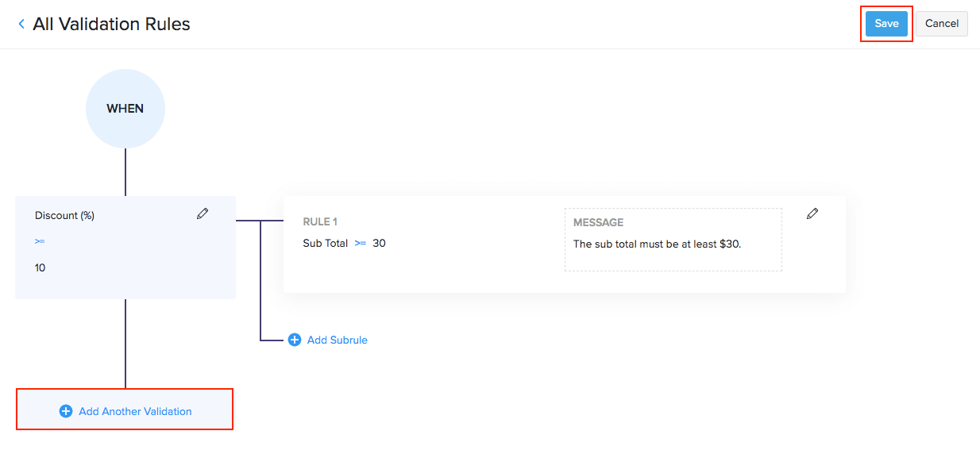
Task: Click the RULE 1 heading
Action: 320,222
